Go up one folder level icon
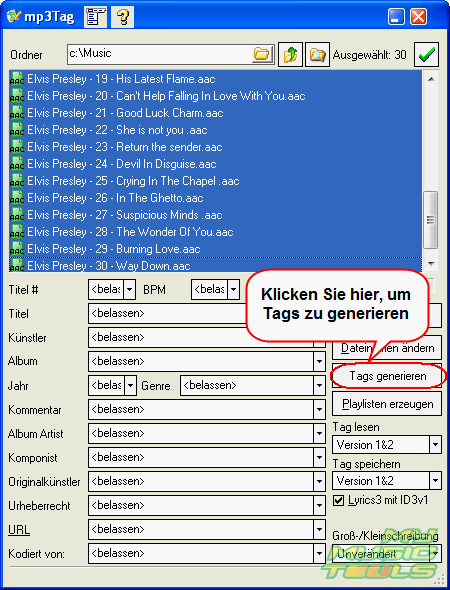This screenshot has height=590, width=450. [290, 55]
